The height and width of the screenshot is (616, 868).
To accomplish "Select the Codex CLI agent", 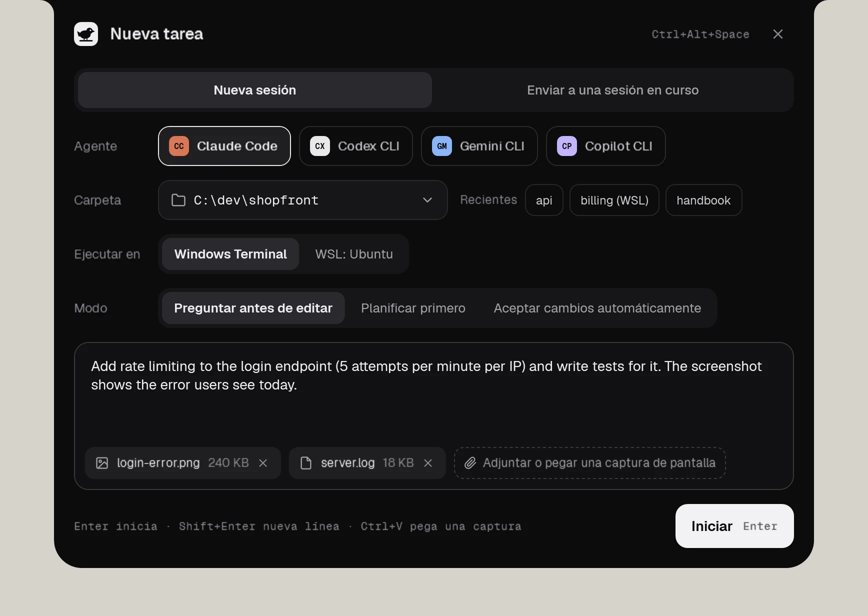I will point(356,146).
